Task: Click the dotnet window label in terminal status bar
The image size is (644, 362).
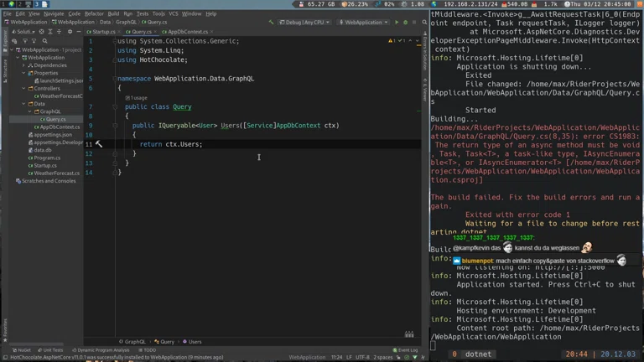Action: (478, 354)
